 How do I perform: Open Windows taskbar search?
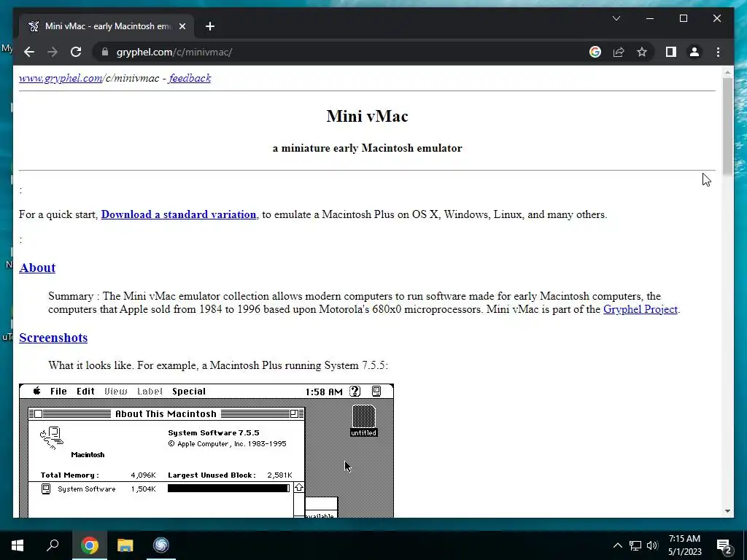click(53, 545)
